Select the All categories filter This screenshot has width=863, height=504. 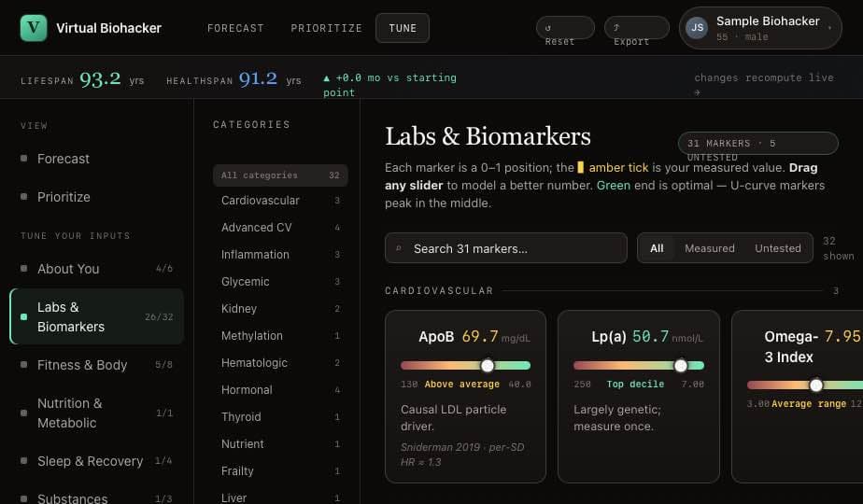click(x=280, y=175)
